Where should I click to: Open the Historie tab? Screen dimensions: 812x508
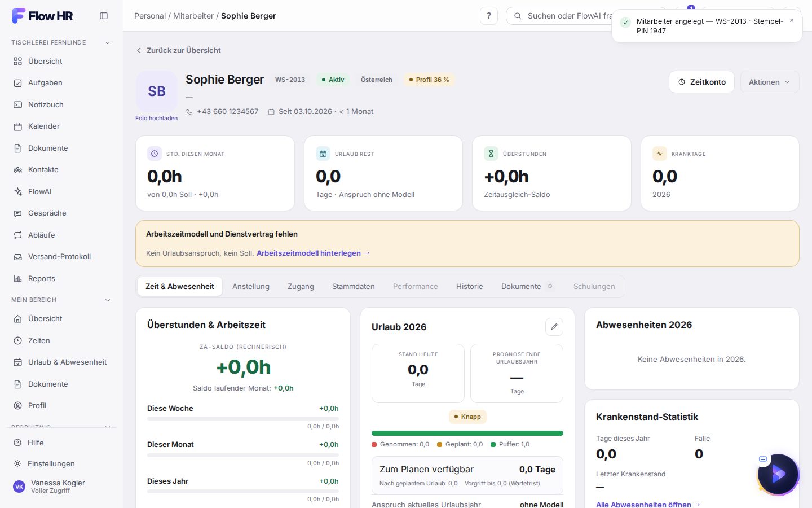(470, 287)
